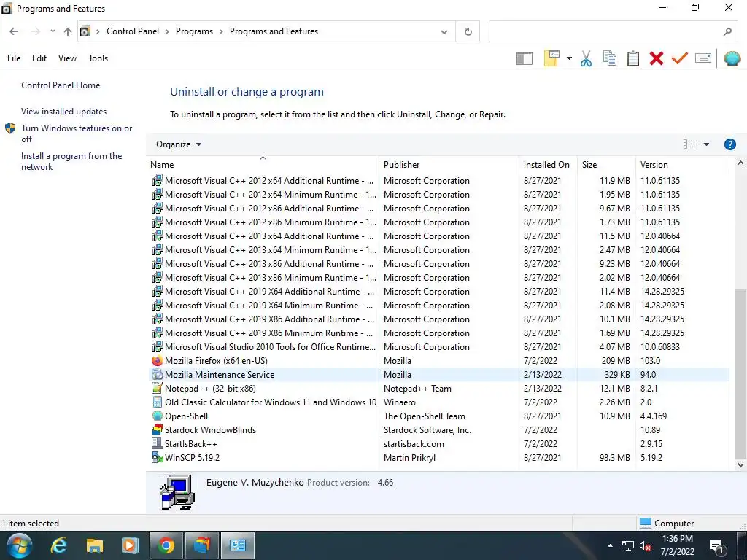Switch view with the view mode icon

click(689, 144)
